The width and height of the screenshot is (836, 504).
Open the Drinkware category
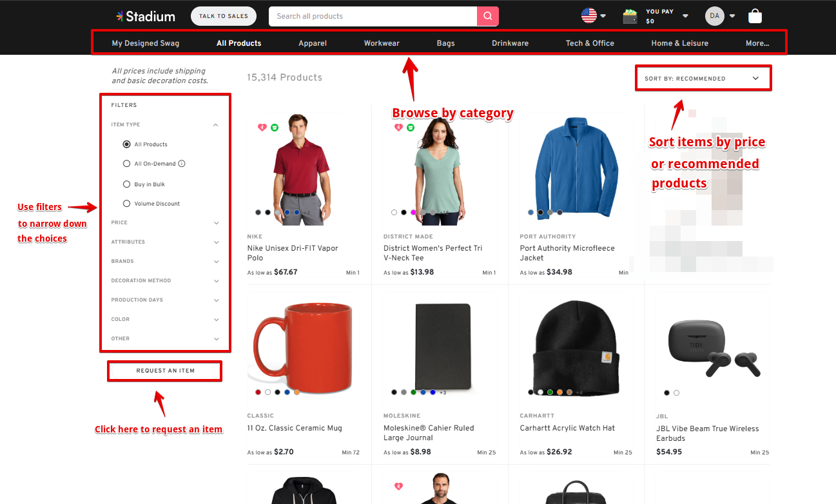pyautogui.click(x=510, y=43)
